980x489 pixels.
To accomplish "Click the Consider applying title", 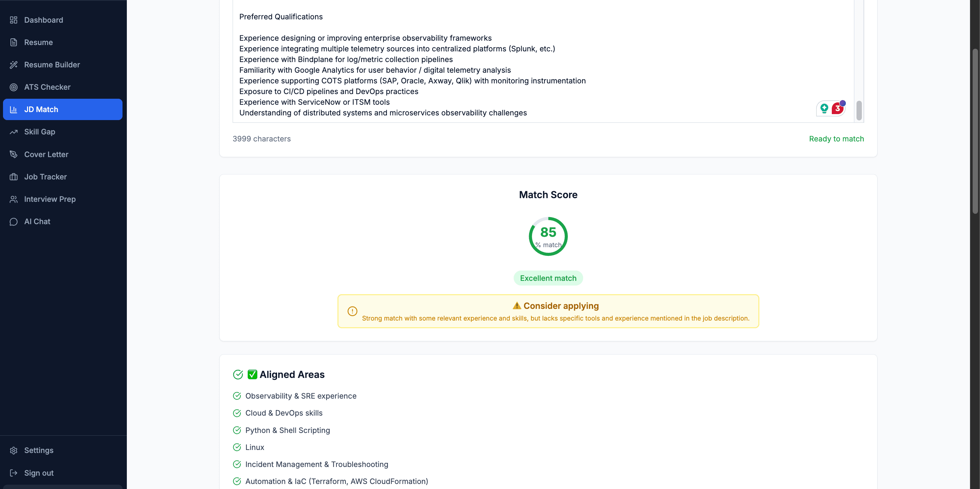I will coord(561,306).
